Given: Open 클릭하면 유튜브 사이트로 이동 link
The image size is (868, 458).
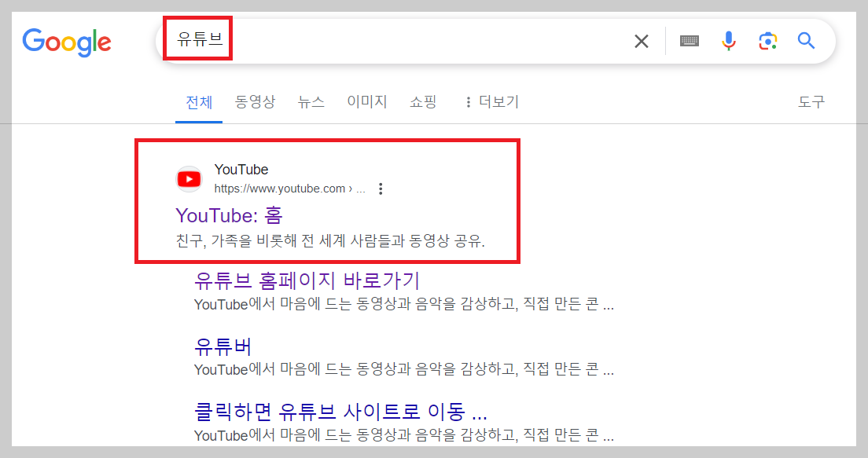Looking at the screenshot, I should (341, 412).
